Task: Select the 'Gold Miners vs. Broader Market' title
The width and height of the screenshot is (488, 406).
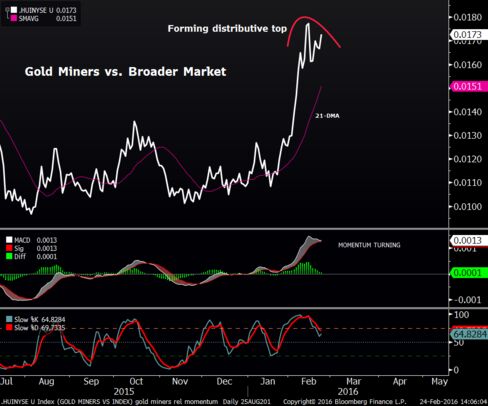Action: coord(125,72)
